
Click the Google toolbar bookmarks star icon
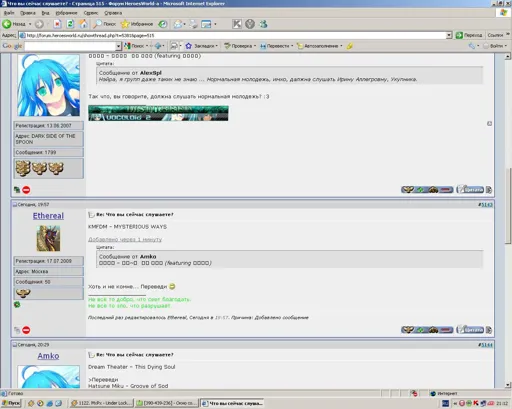(x=188, y=46)
